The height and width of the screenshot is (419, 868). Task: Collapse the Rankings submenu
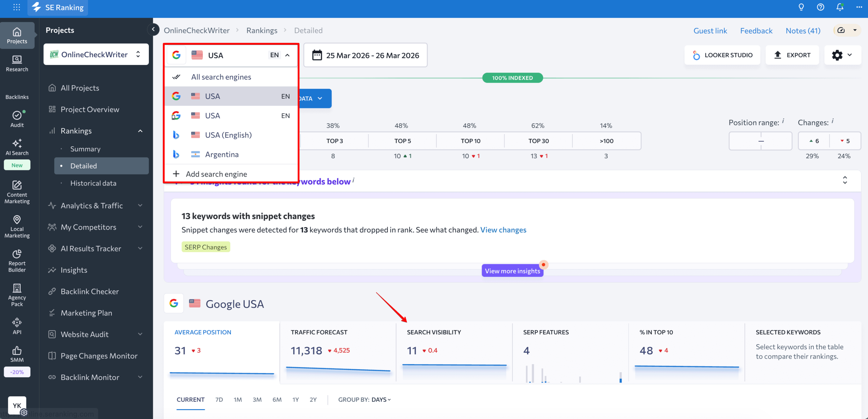tap(140, 131)
